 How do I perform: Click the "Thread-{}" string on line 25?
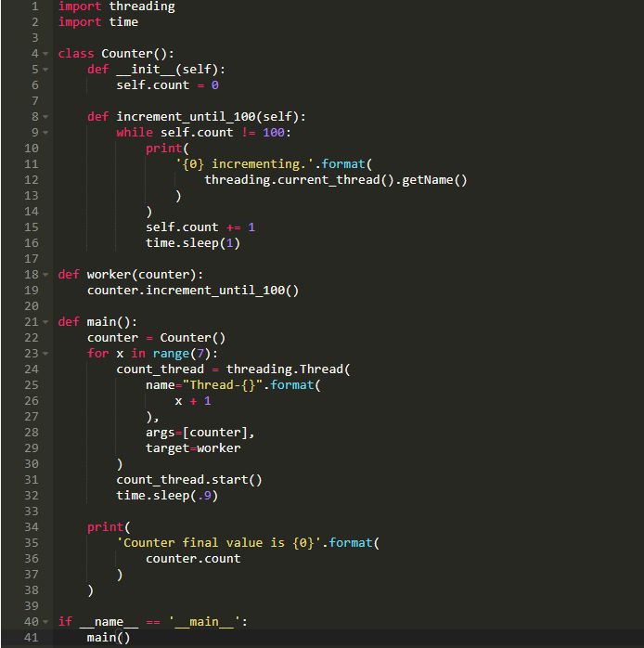coord(223,385)
